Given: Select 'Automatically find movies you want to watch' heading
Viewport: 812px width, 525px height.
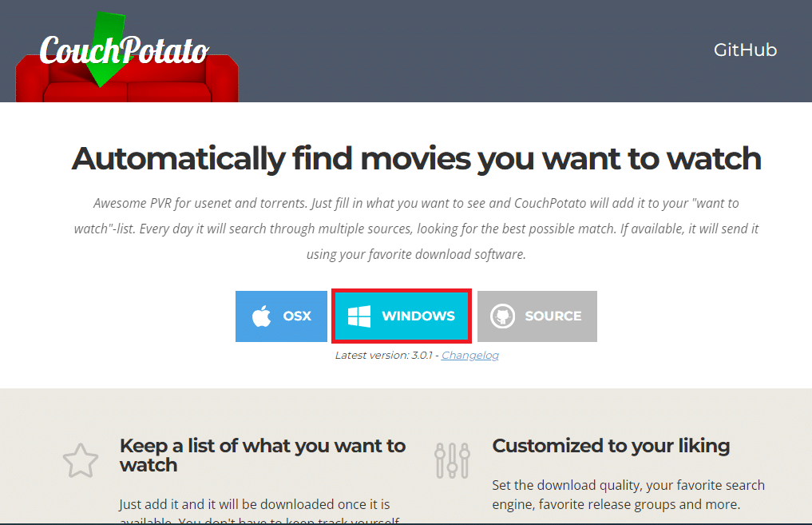Looking at the screenshot, I should pos(416,158).
